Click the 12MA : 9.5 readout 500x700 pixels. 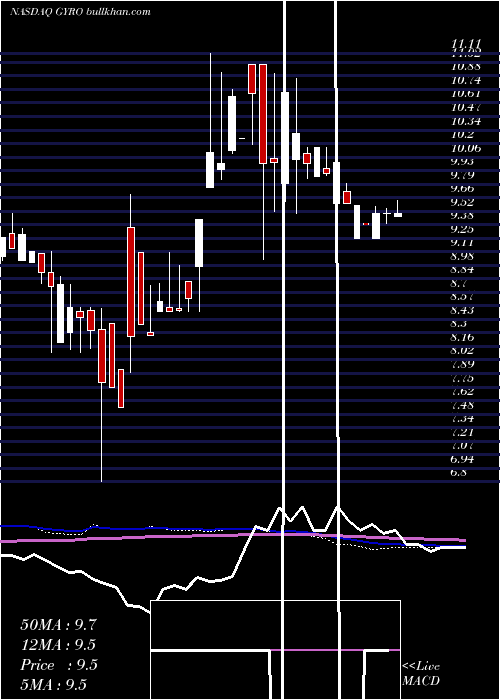[58, 645]
